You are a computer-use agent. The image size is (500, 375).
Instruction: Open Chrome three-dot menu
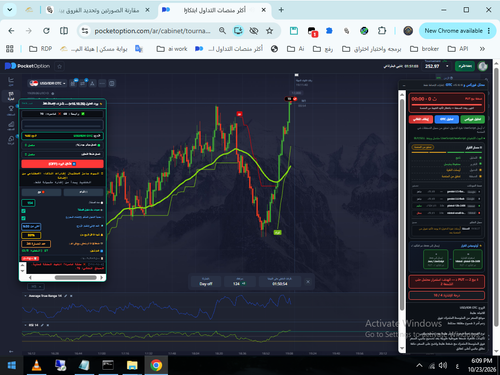point(489,31)
